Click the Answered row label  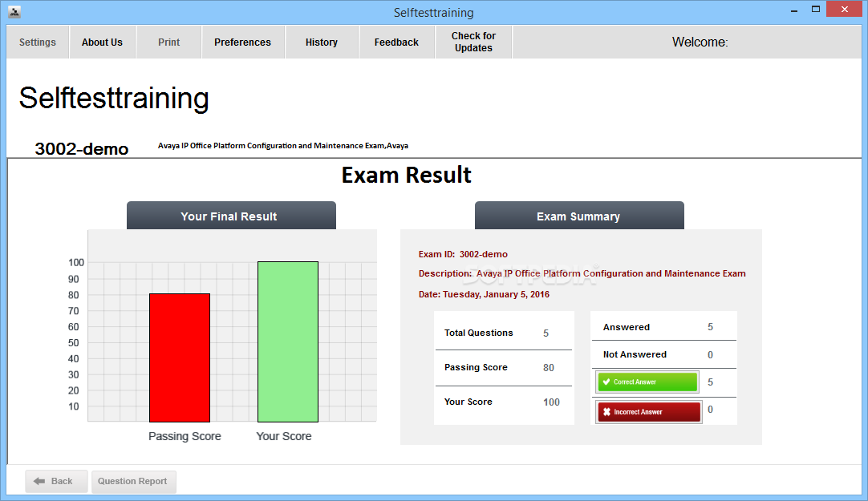coord(626,327)
